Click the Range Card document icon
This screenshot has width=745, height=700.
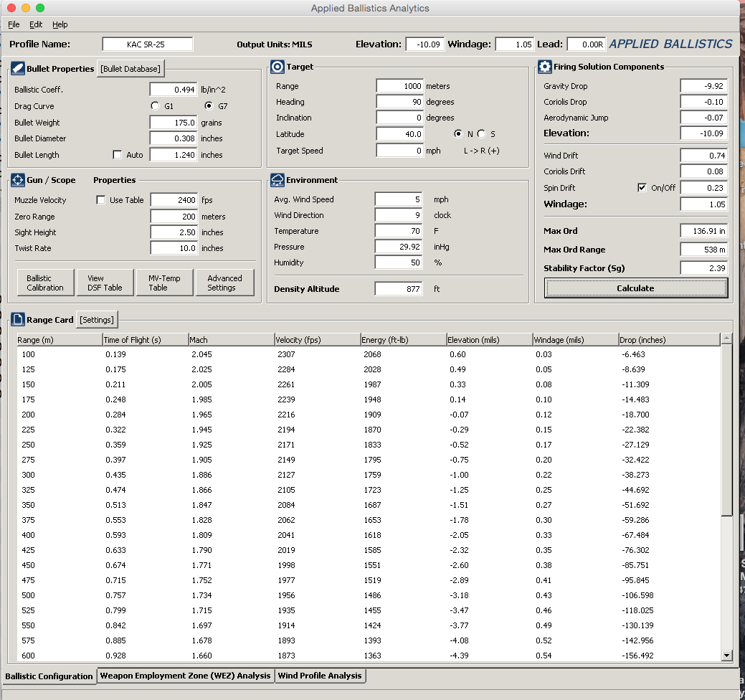tap(18, 319)
